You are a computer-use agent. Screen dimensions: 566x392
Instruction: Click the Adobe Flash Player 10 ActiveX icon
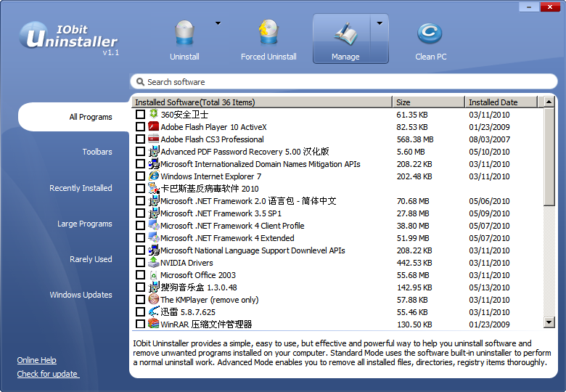pyautogui.click(x=154, y=127)
